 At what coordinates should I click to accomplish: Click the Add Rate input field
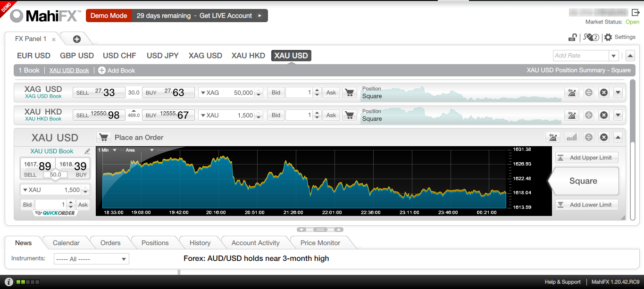580,56
